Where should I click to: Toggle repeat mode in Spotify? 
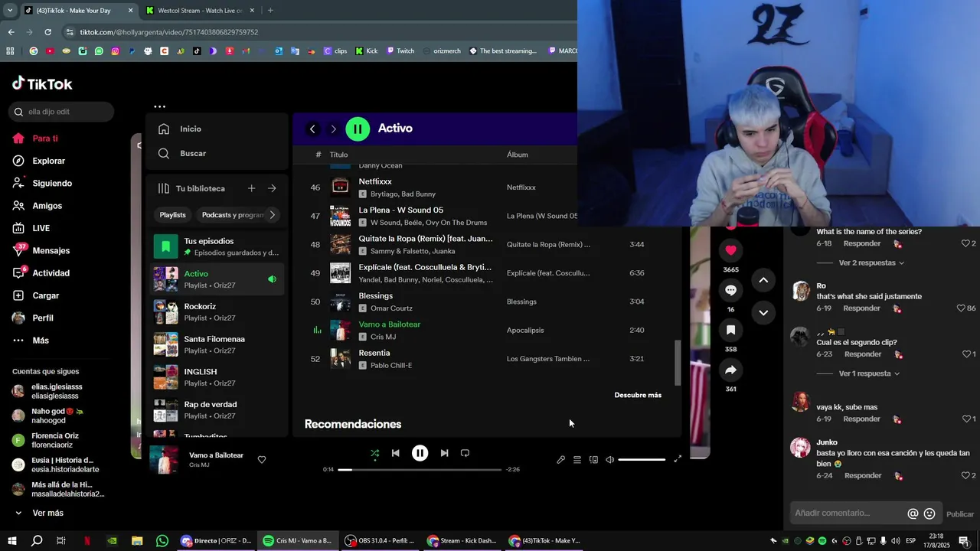pyautogui.click(x=465, y=453)
